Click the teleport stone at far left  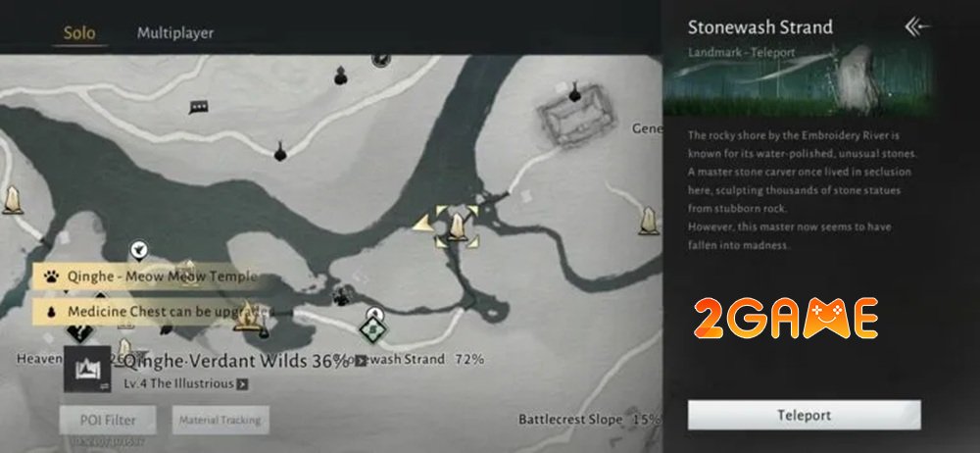(12, 200)
